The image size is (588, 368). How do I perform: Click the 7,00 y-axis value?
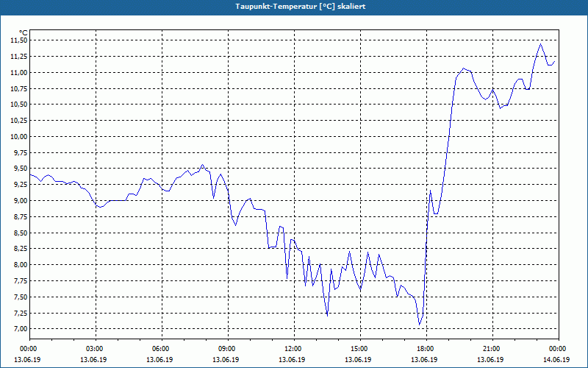point(20,329)
